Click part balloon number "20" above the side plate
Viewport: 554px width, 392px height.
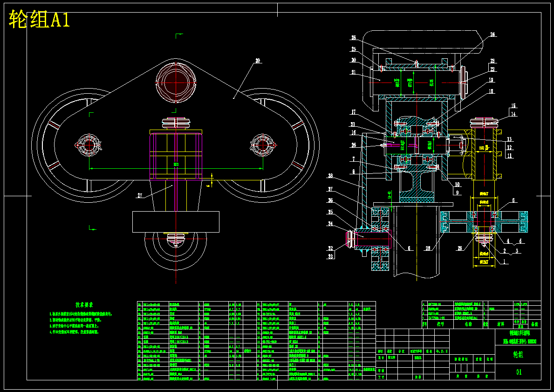pos(258,61)
